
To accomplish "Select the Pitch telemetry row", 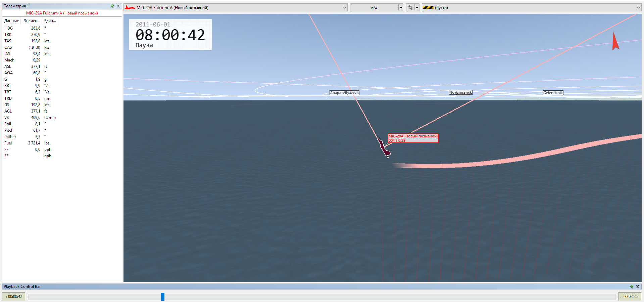I will coord(62,130).
